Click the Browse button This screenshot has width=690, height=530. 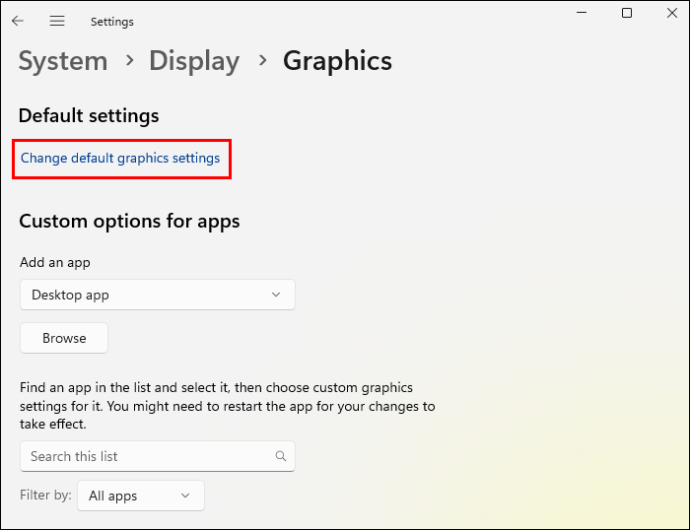[64, 338]
